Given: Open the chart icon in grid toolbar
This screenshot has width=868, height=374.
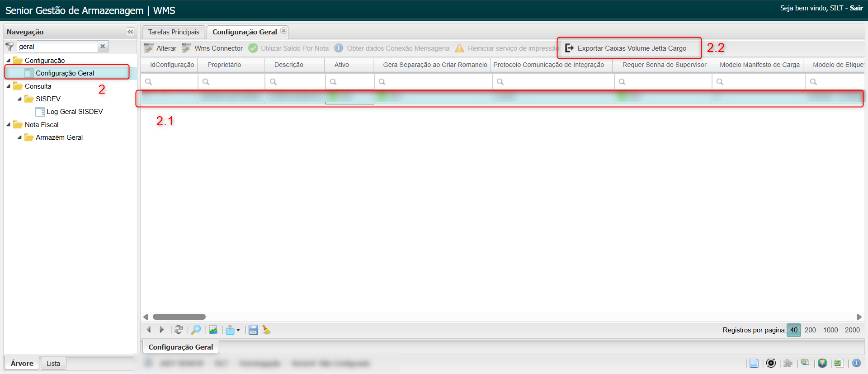Looking at the screenshot, I should [213, 330].
